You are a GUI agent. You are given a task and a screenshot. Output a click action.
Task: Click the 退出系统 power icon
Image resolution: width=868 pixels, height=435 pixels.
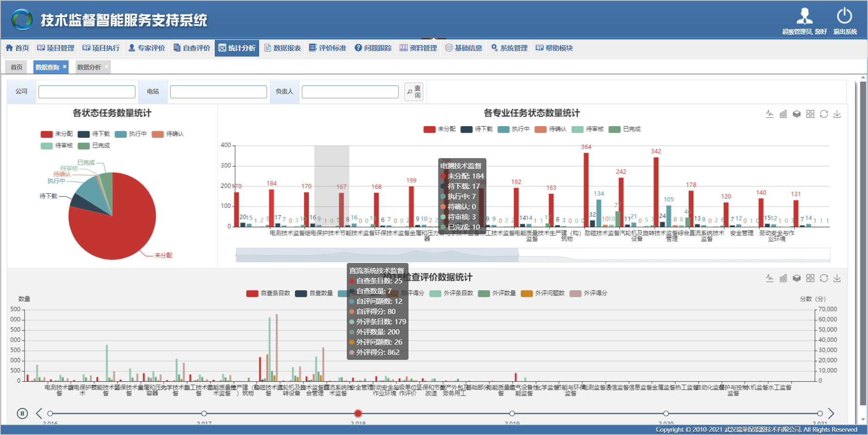point(844,16)
